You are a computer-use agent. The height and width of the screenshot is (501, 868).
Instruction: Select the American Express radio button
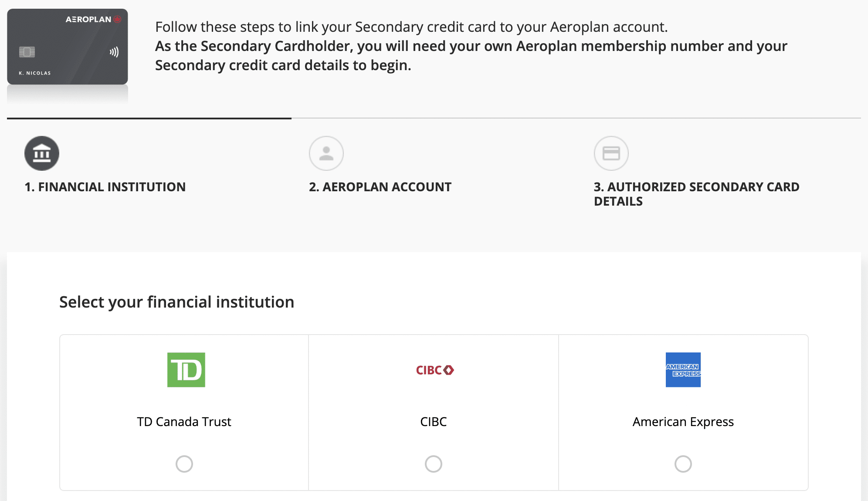point(683,464)
